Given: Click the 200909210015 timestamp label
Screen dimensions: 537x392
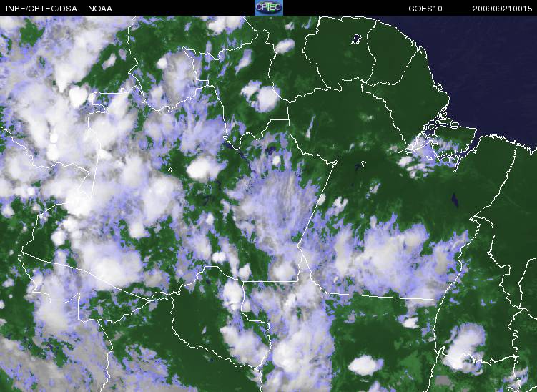Looking at the screenshot, I should pos(502,9).
